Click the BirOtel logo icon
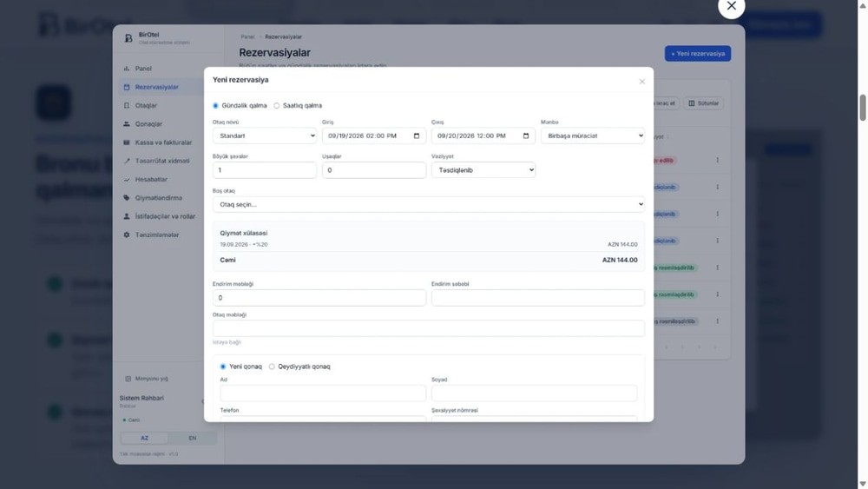Viewport: 868px width, 489px height. tap(128, 37)
